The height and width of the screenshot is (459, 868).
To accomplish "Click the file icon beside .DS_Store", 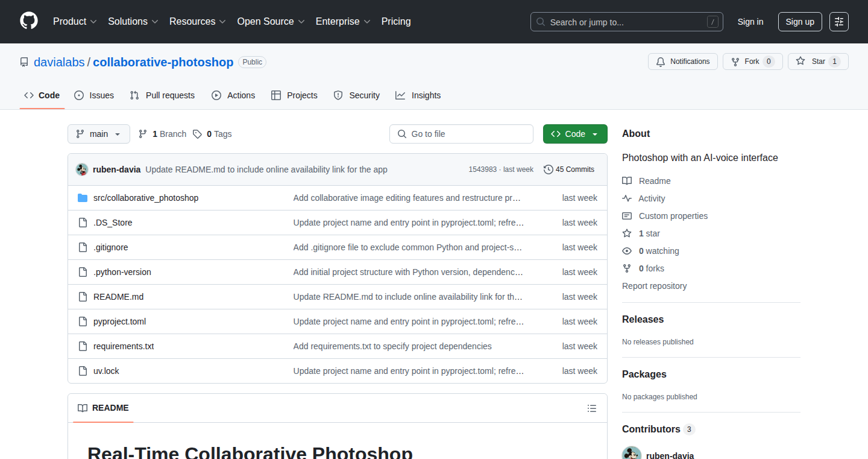I will (83, 223).
